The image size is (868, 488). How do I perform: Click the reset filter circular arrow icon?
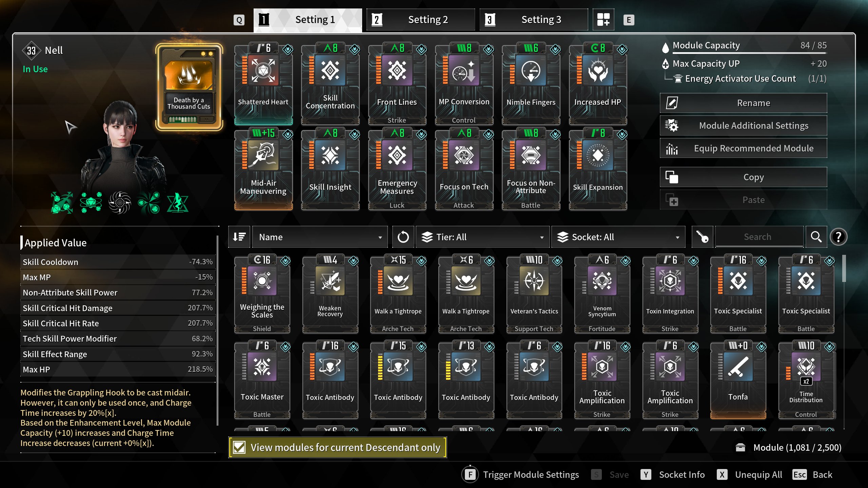[403, 237]
